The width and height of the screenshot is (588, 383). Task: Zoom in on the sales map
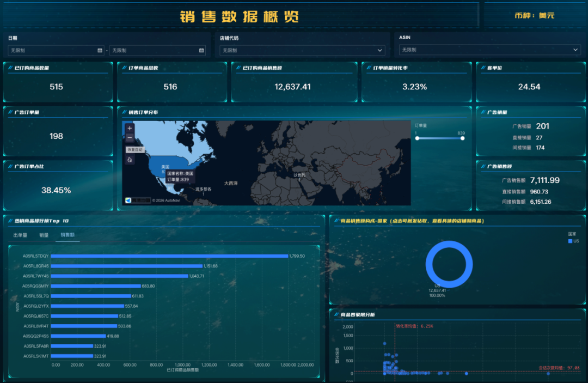[x=130, y=129]
